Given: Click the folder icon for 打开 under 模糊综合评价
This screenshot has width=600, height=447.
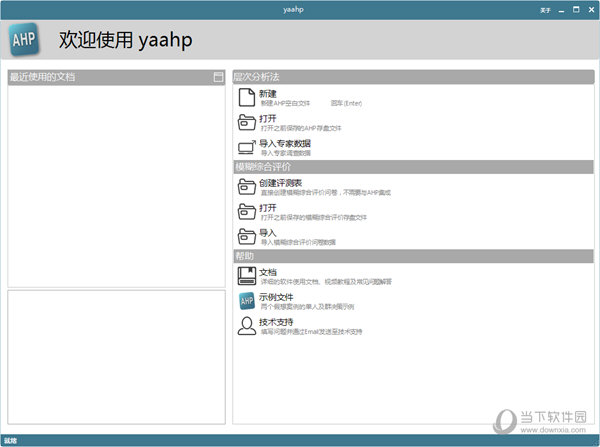Looking at the screenshot, I should click(x=247, y=212).
